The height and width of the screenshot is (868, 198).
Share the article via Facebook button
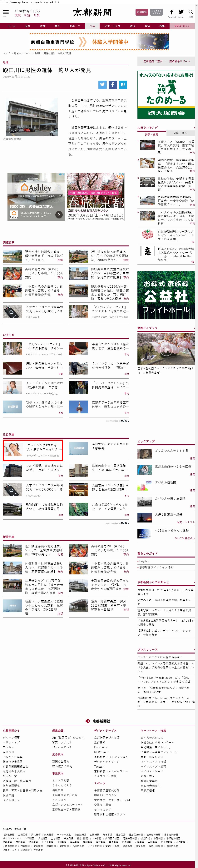pos(112,85)
